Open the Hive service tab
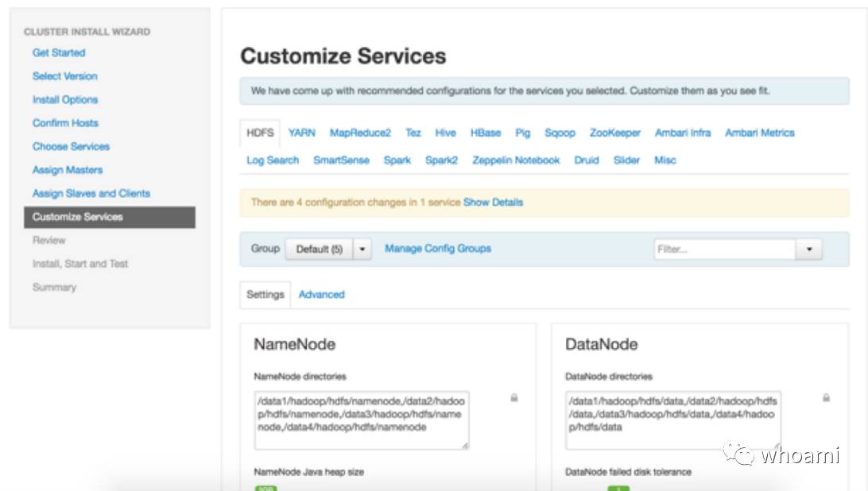This screenshot has height=491, width=868. (x=445, y=133)
